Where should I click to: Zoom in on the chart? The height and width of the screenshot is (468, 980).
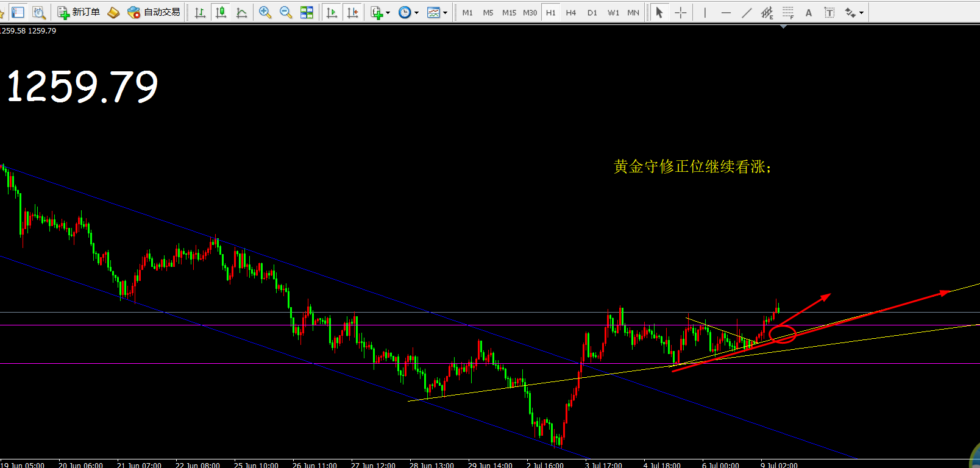(265, 12)
